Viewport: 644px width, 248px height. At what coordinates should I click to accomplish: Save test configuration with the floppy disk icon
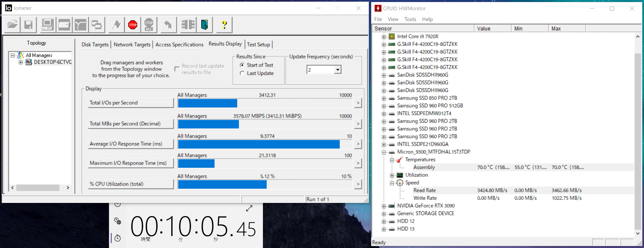coord(28,25)
